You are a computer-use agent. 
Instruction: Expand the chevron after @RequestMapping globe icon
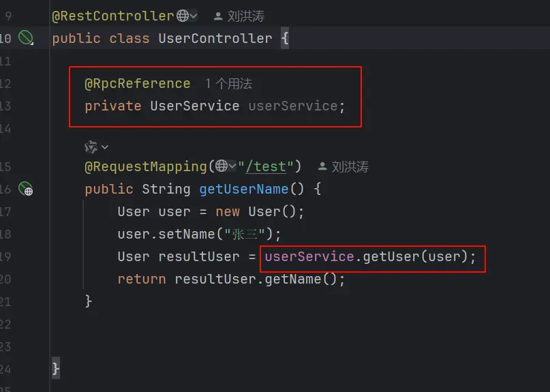(x=232, y=166)
